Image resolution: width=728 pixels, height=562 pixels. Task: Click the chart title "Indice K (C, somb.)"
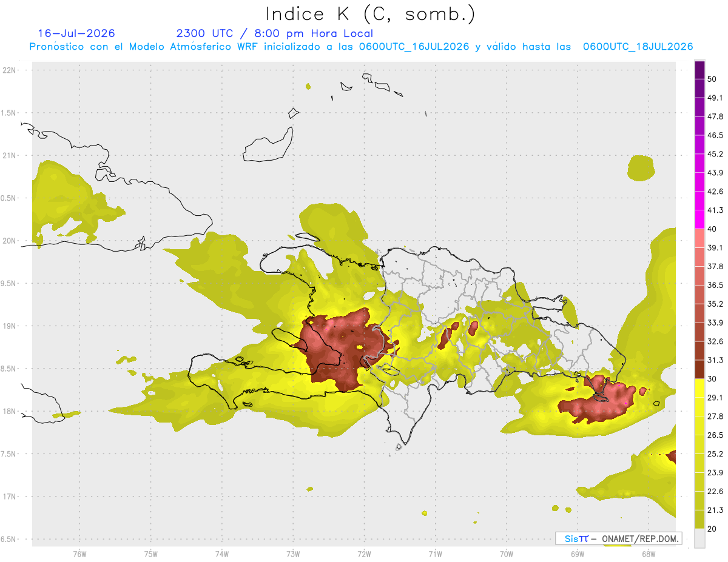[x=371, y=13]
